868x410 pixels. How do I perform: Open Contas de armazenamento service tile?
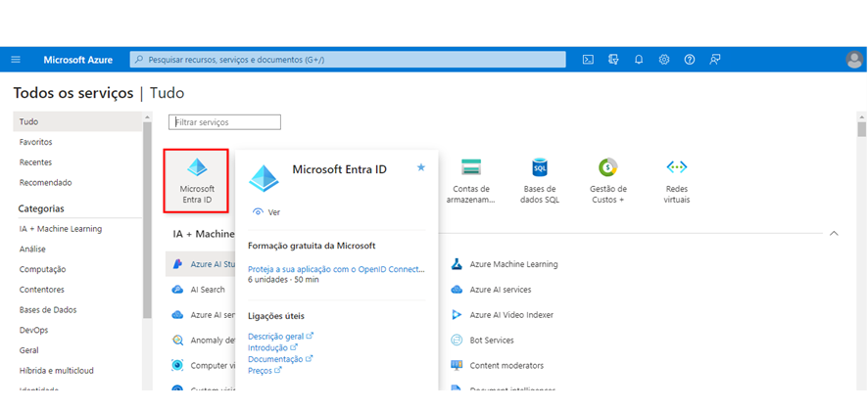(x=471, y=181)
